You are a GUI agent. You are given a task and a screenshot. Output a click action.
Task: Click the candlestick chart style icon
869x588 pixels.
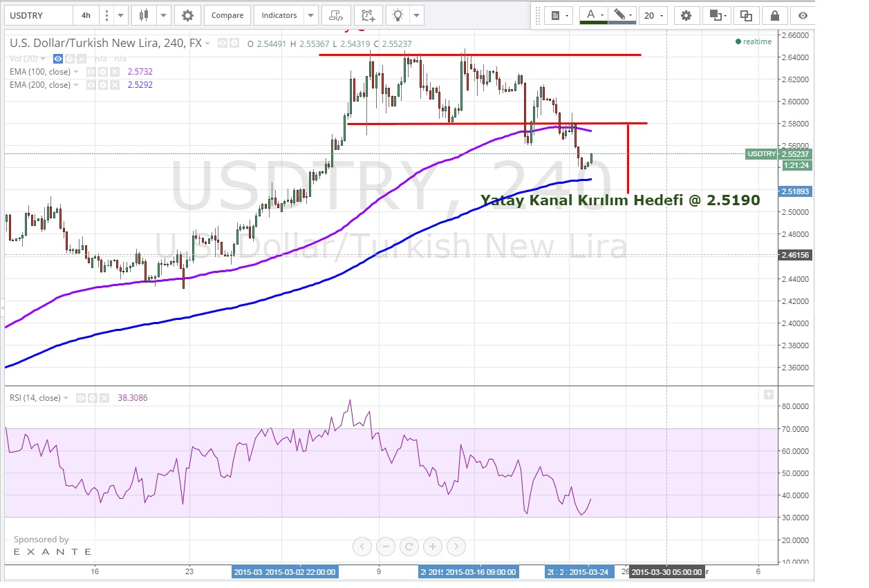pyautogui.click(x=144, y=15)
